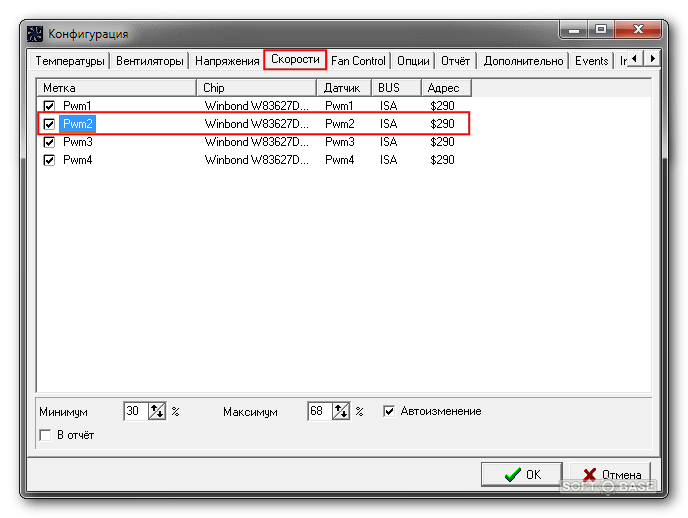Toggle the Pwm2 checkbox
The height and width of the screenshot is (518, 688).
pos(49,124)
